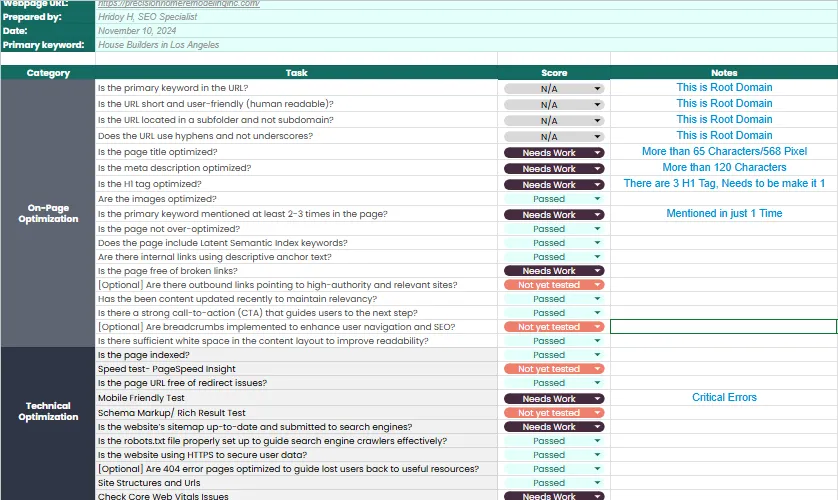This screenshot has height=500, width=838.
Task: Select the 'November 10, 2024' date cell
Action: click(x=466, y=30)
